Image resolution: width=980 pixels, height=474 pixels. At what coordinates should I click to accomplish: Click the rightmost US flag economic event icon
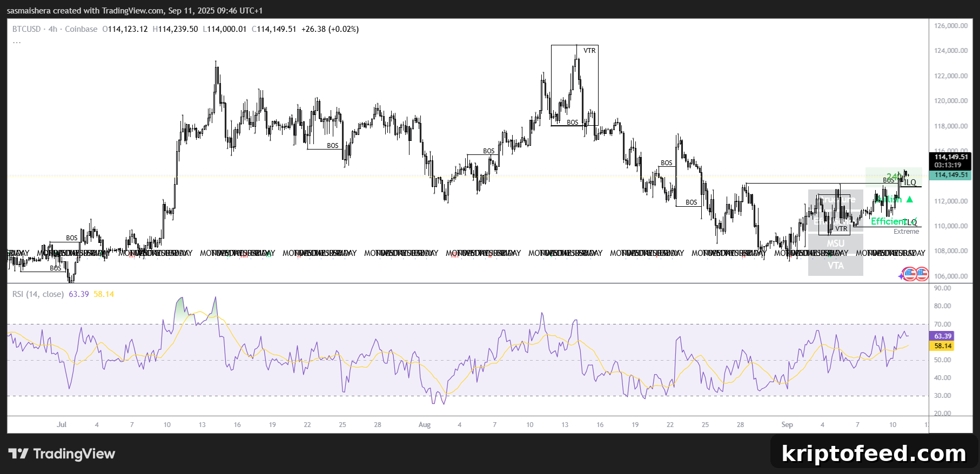[922, 274]
